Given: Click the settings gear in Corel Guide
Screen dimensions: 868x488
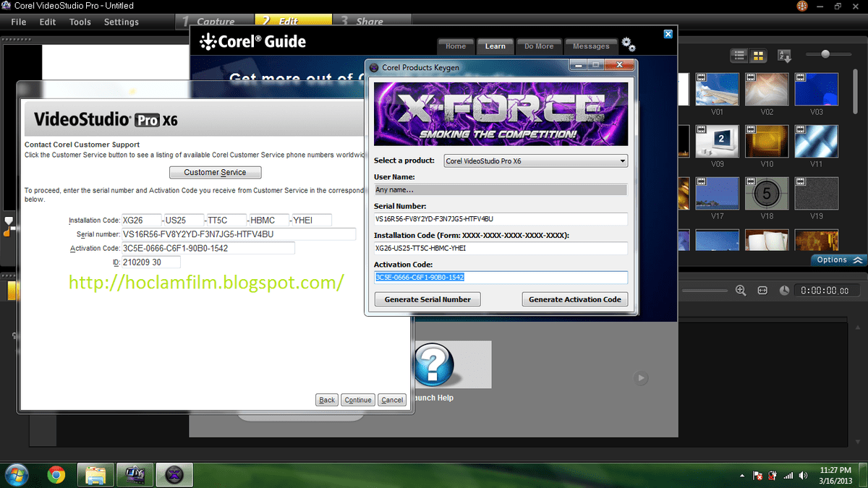Looking at the screenshot, I should 627,43.
